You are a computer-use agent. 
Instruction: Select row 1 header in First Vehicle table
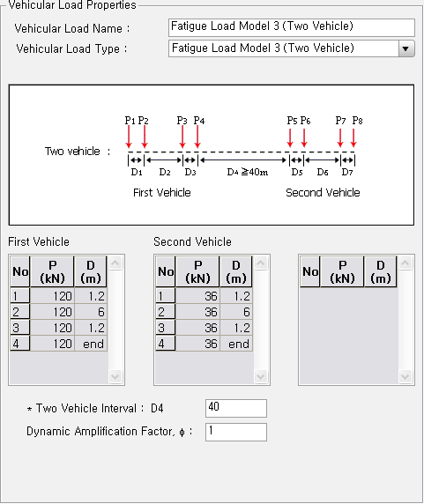pos(20,296)
